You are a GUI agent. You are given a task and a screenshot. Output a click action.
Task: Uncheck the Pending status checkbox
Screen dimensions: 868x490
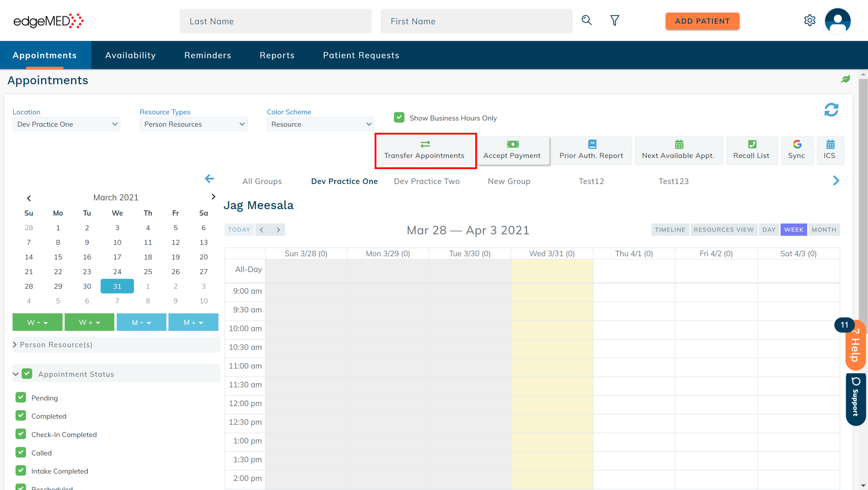[21, 397]
